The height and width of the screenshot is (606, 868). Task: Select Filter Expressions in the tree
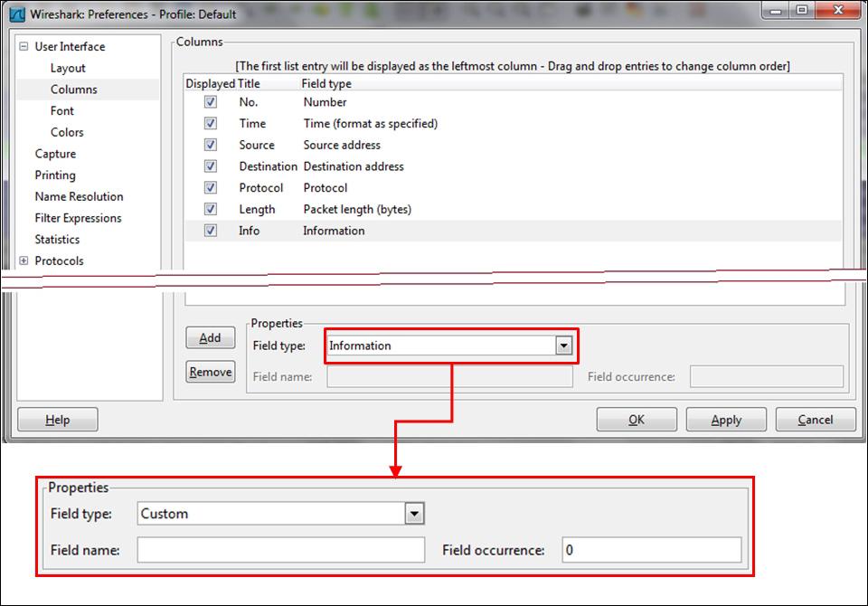(78, 218)
